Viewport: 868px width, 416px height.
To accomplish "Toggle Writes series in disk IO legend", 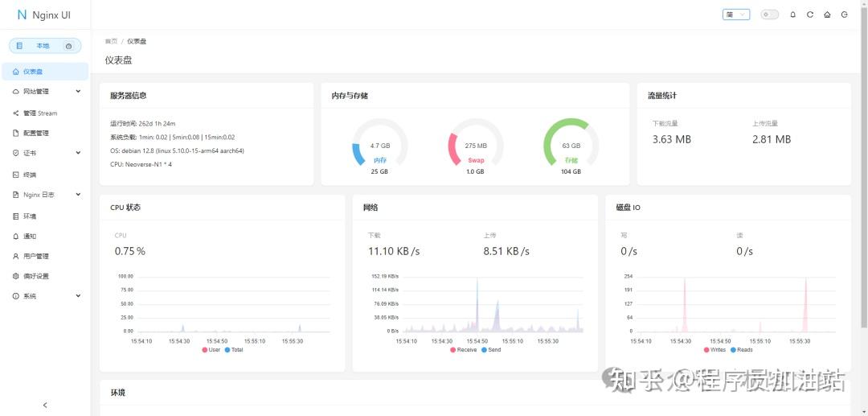I will point(714,349).
